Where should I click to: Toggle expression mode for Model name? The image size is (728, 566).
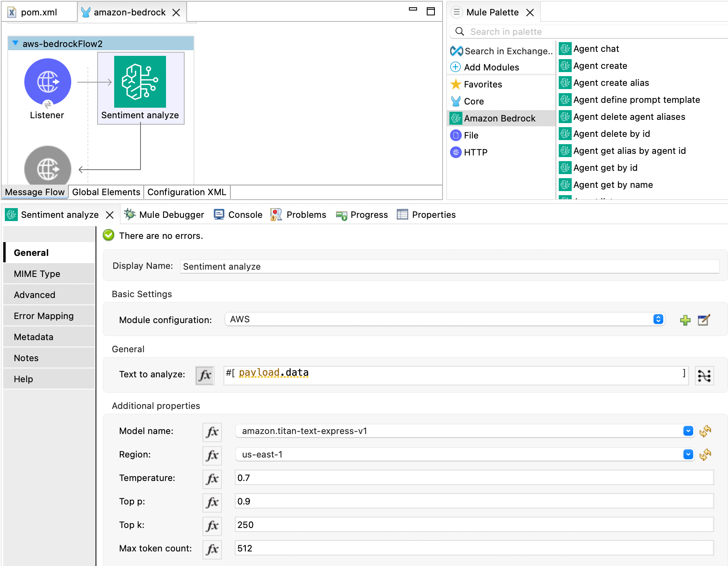212,432
